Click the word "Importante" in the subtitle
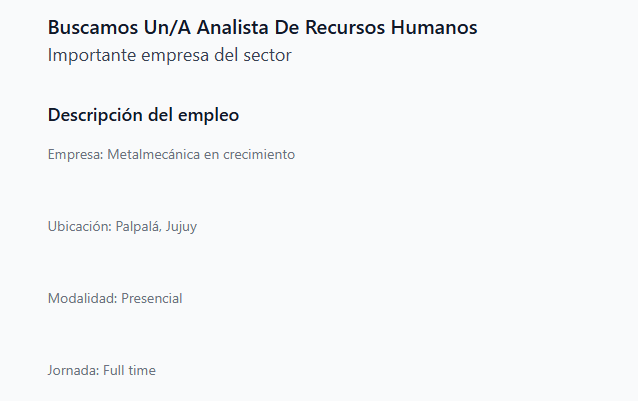 point(91,55)
